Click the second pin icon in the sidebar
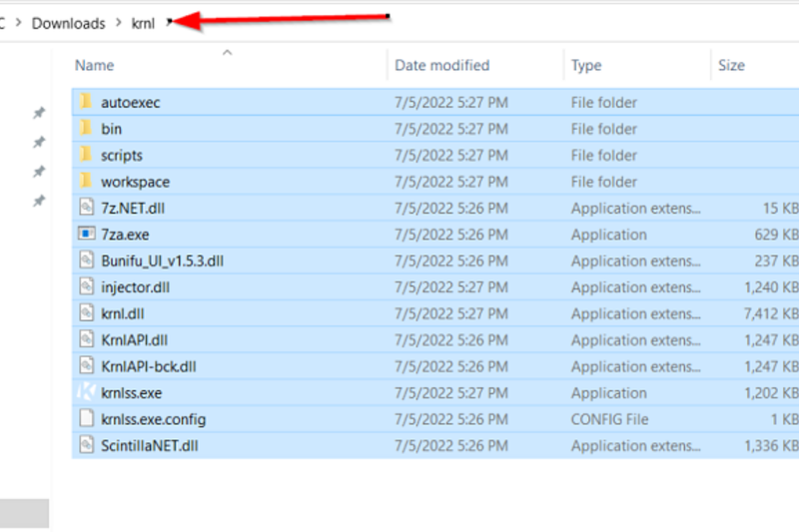The height and width of the screenshot is (532, 799). click(39, 142)
